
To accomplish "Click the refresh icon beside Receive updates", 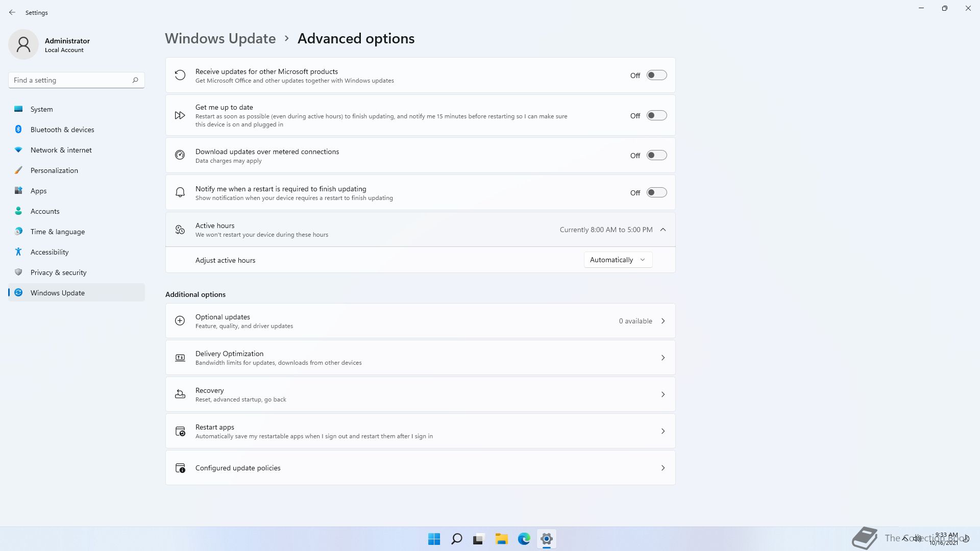I will tap(180, 75).
